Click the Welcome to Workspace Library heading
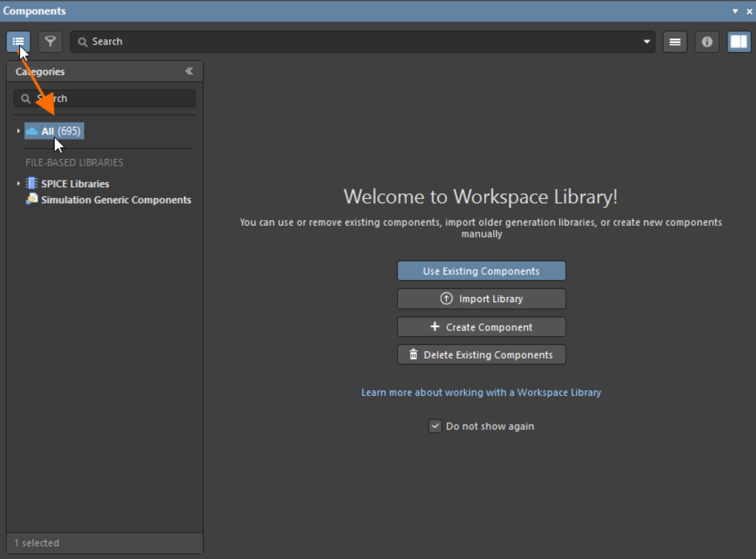Viewport: 756px width, 559px height. (x=480, y=197)
